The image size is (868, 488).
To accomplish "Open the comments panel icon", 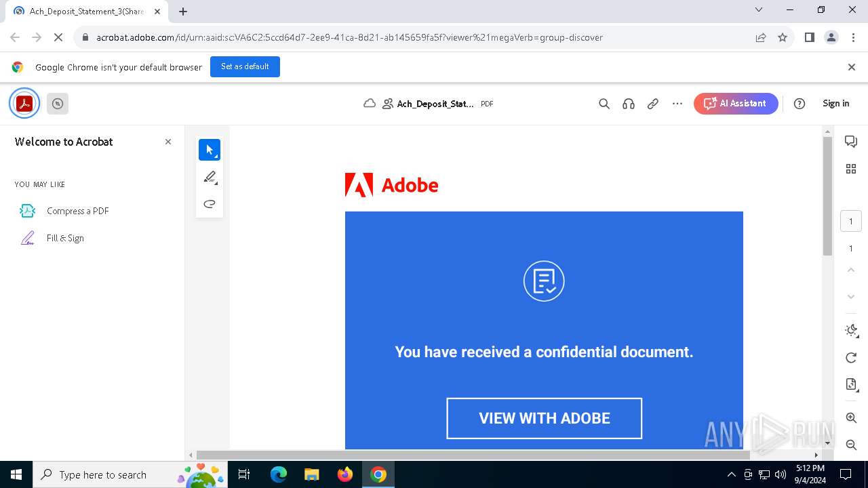I will click(851, 142).
